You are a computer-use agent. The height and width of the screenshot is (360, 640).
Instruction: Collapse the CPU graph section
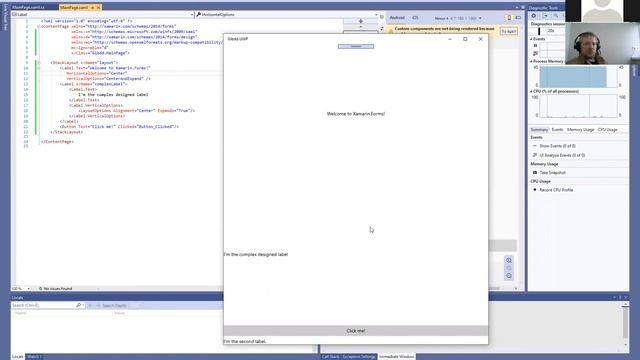(531, 91)
